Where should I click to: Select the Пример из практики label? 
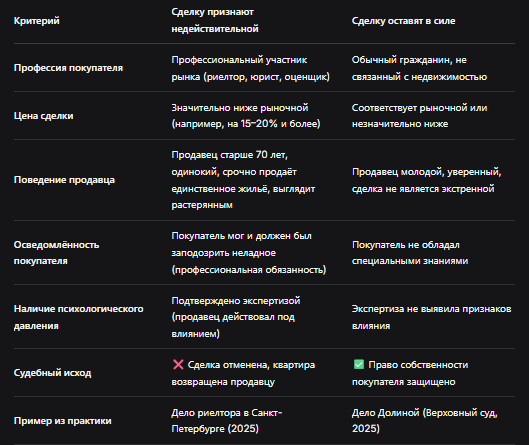point(62,421)
